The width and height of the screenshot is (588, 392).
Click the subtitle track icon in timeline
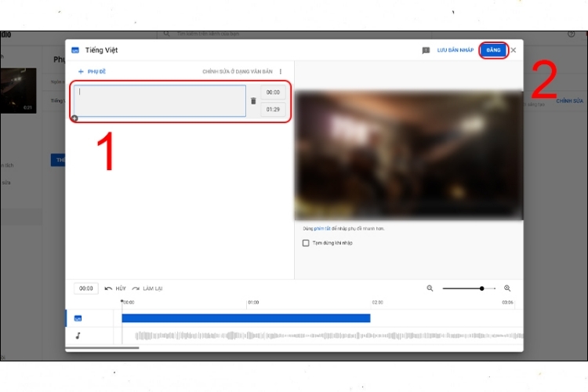[78, 318]
